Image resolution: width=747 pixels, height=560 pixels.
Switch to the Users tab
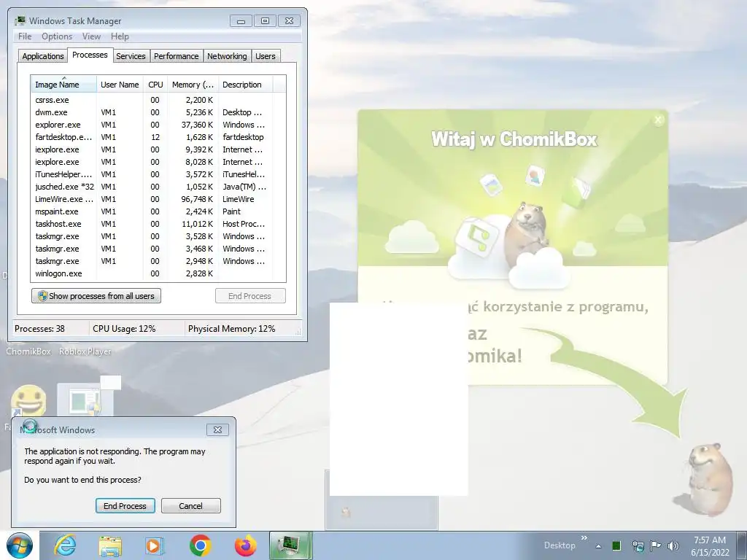tap(266, 56)
